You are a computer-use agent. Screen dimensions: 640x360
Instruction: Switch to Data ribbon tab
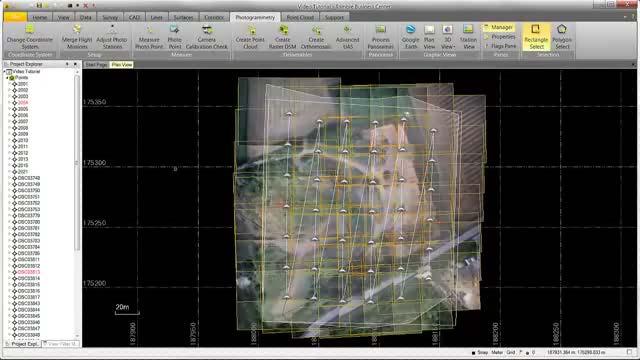coord(86,18)
